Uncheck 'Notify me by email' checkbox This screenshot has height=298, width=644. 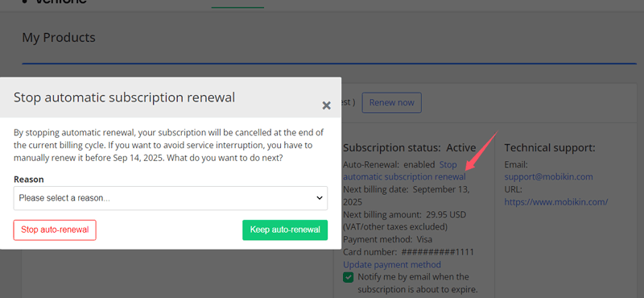(349, 277)
